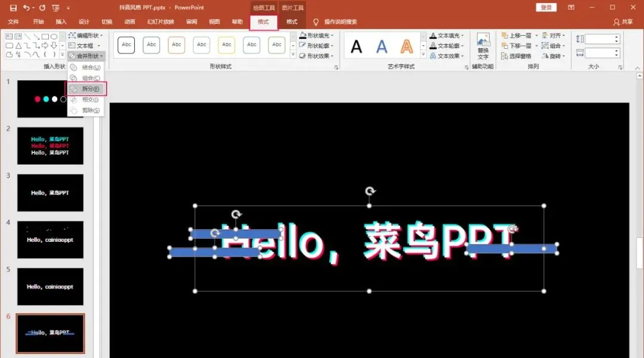644x358 pixels.
Task: Pick the down block arrow shape
Action: [x=54, y=45]
